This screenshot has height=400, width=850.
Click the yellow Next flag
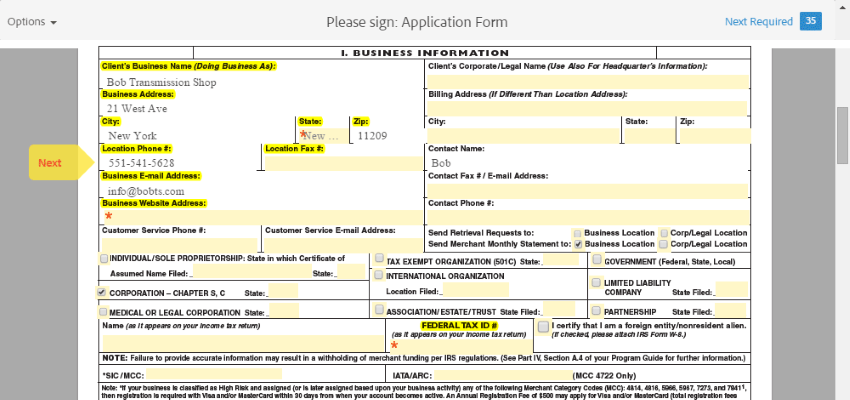pos(61,163)
